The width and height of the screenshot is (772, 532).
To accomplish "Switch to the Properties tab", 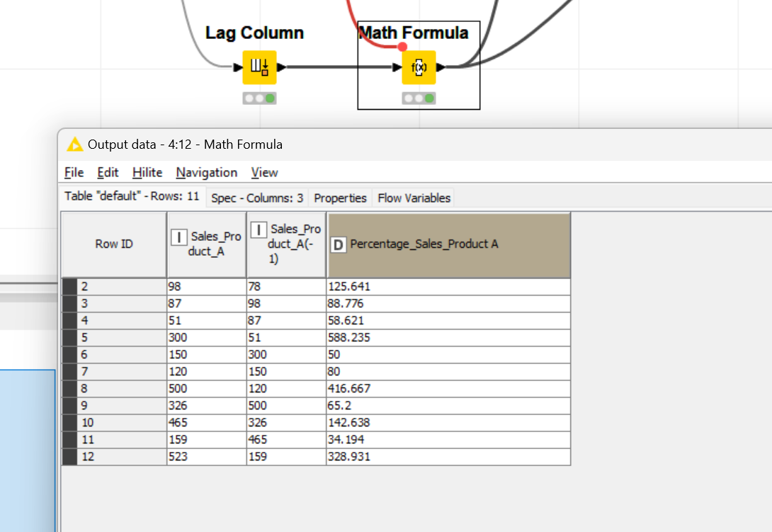I will pos(340,198).
